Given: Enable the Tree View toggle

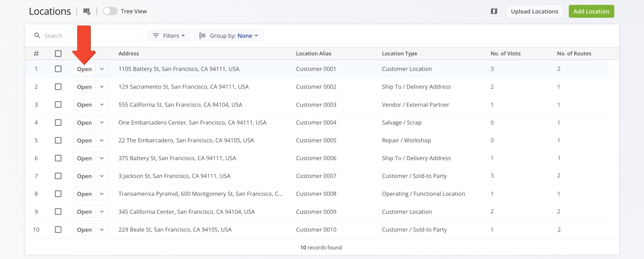Looking at the screenshot, I should [x=110, y=11].
